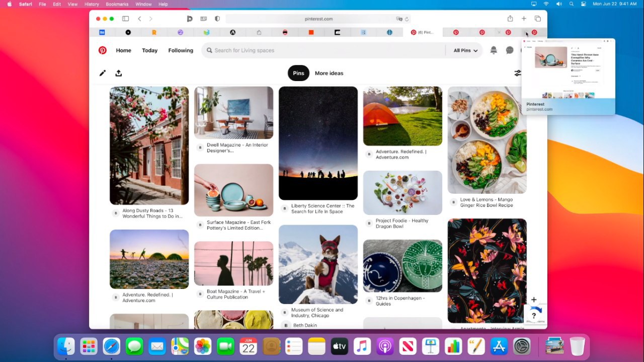
Task: Open the Bookmarks menu
Action: [117, 4]
